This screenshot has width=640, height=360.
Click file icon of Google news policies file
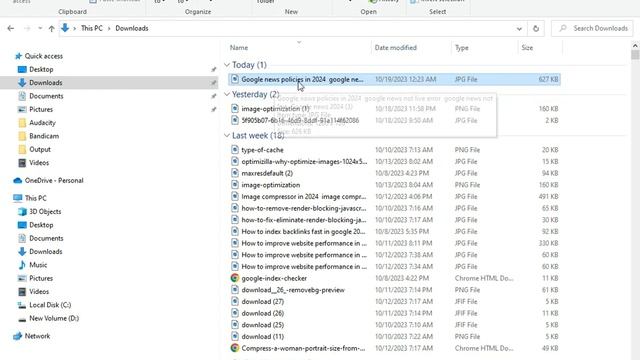pyautogui.click(x=235, y=79)
